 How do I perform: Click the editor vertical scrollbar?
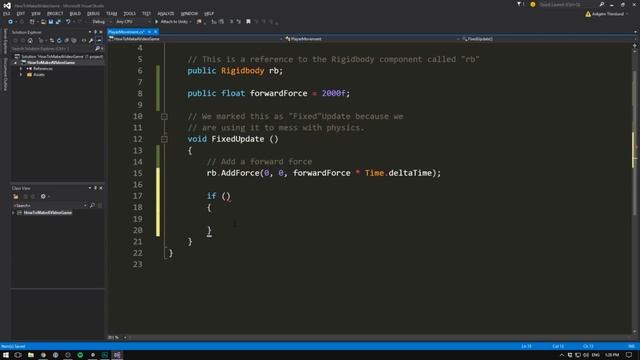click(x=635, y=190)
